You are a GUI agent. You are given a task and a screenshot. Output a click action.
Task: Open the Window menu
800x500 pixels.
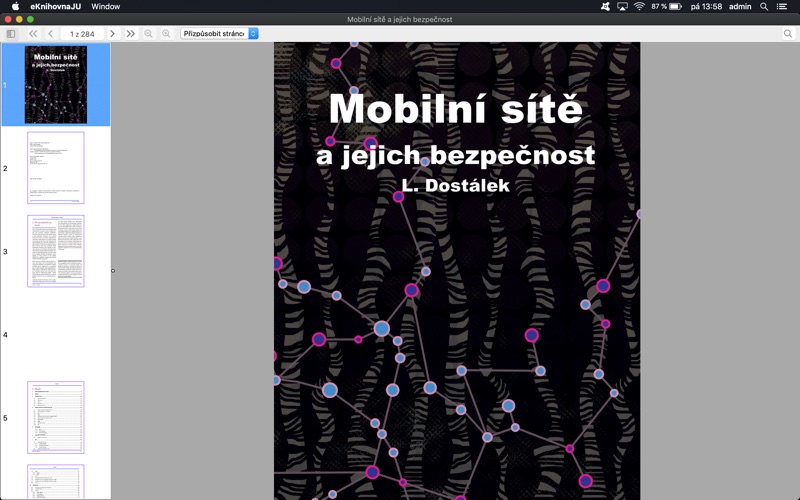pyautogui.click(x=106, y=7)
